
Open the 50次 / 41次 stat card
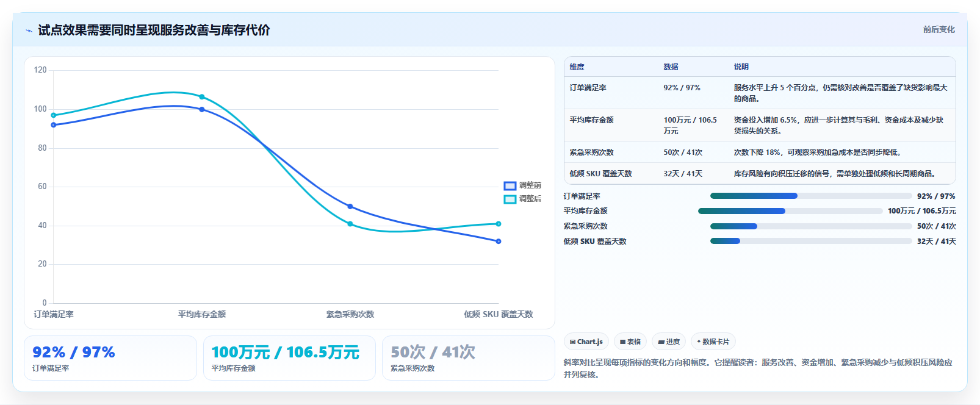click(468, 358)
